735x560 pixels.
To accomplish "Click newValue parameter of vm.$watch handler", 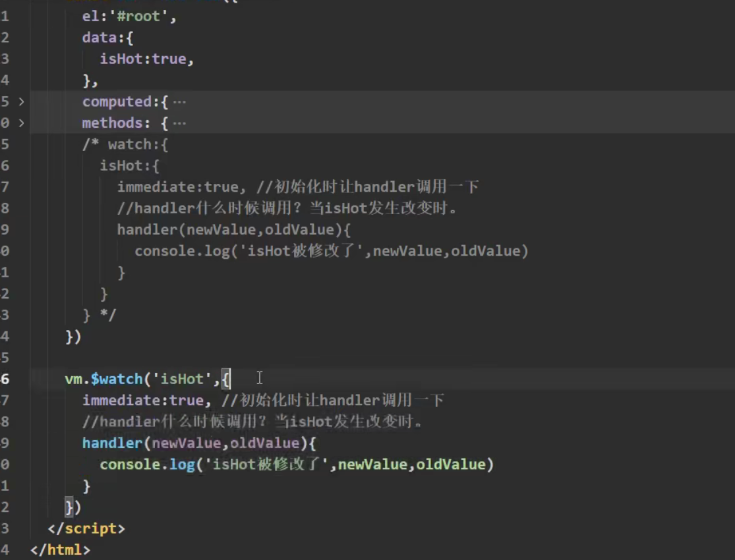I will pos(186,443).
